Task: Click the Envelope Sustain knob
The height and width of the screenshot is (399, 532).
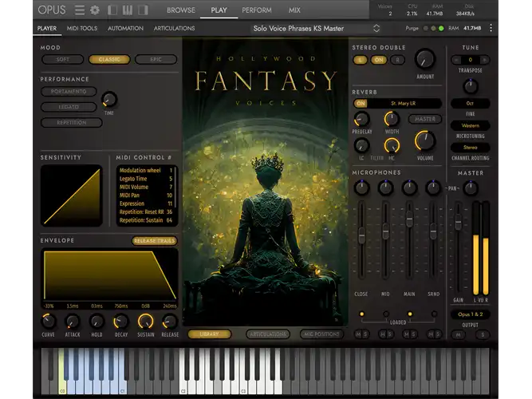Action: 145,322
